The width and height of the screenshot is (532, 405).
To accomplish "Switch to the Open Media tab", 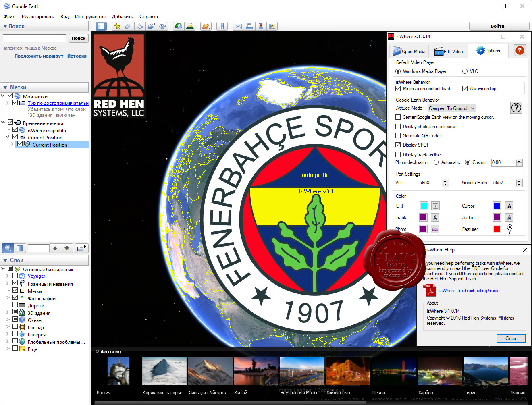I will pos(409,51).
